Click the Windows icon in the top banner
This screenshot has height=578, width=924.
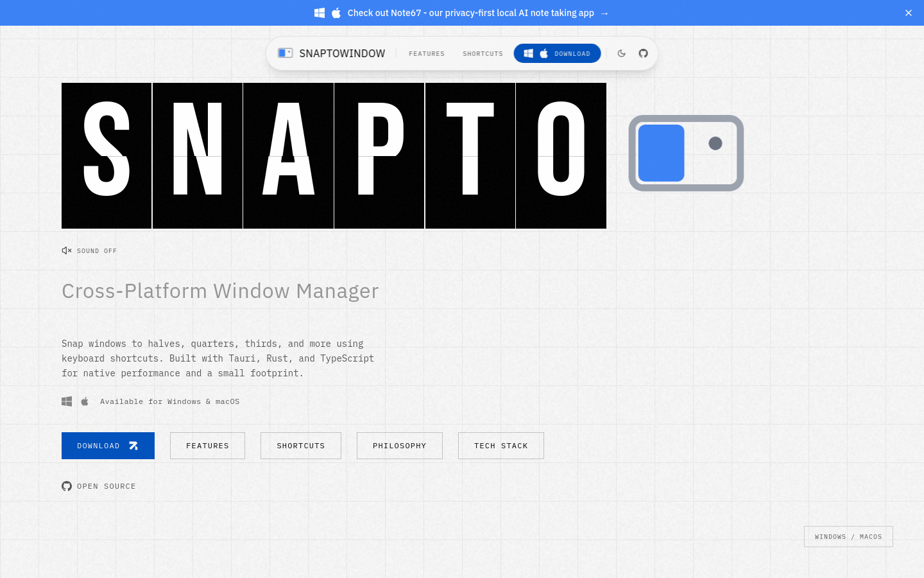coord(320,13)
